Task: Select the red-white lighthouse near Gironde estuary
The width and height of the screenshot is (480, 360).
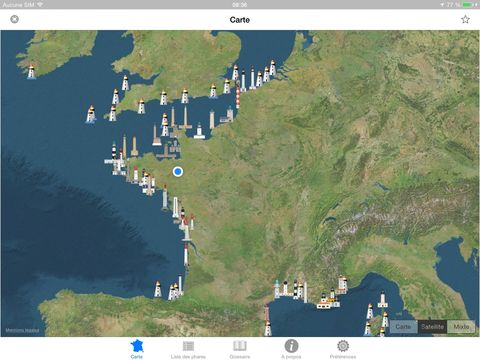Action: (x=186, y=255)
